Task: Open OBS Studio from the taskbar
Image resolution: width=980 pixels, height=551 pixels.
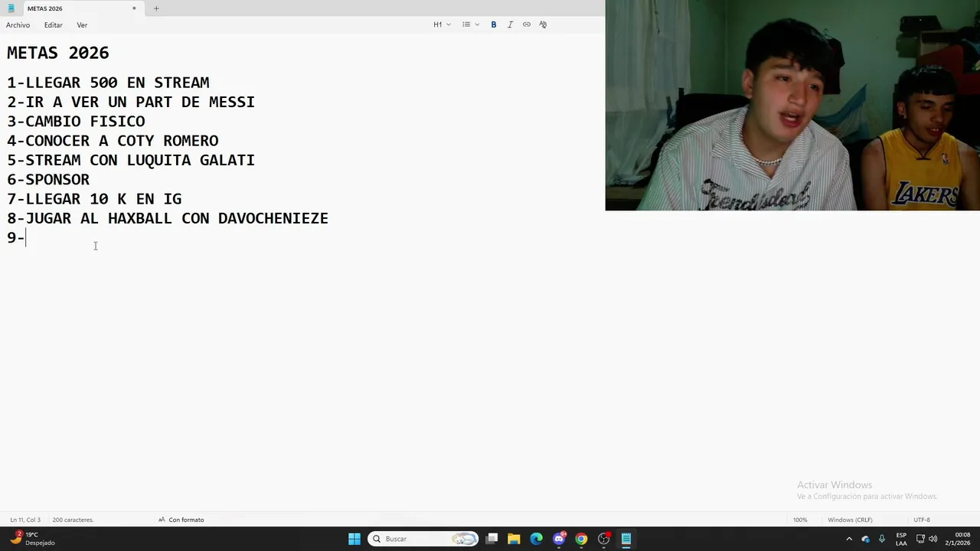Action: tap(604, 539)
